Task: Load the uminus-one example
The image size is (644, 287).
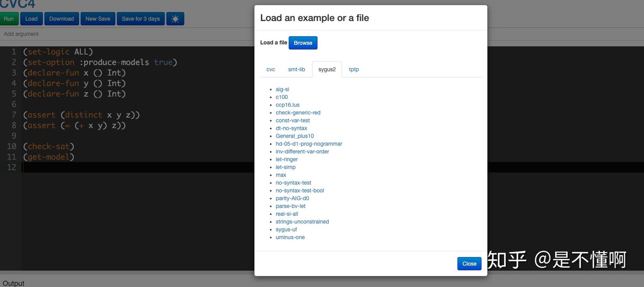Action: click(290, 237)
